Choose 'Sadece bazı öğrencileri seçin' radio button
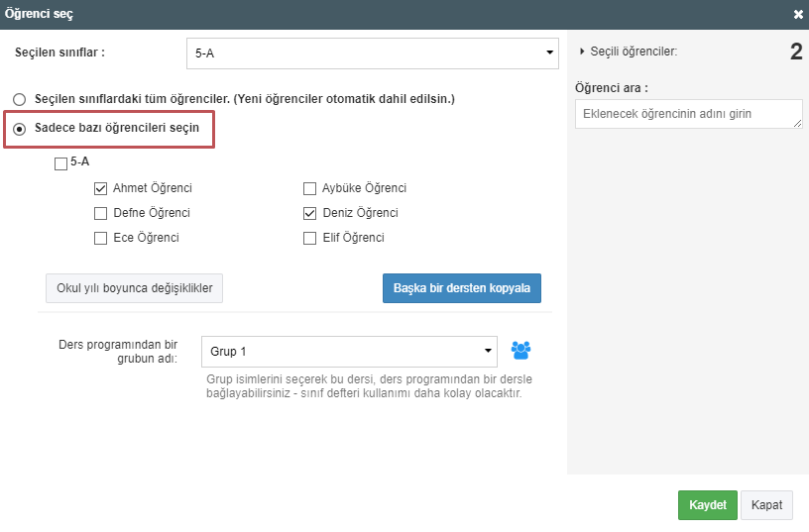 click(20, 129)
